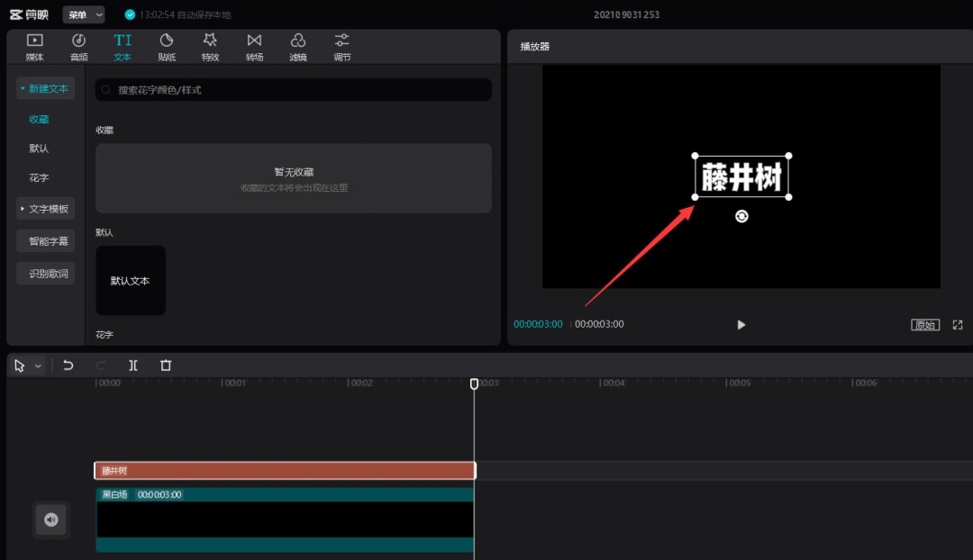Switch to the 音频 audio panel
The image size is (973, 560).
pos(78,46)
